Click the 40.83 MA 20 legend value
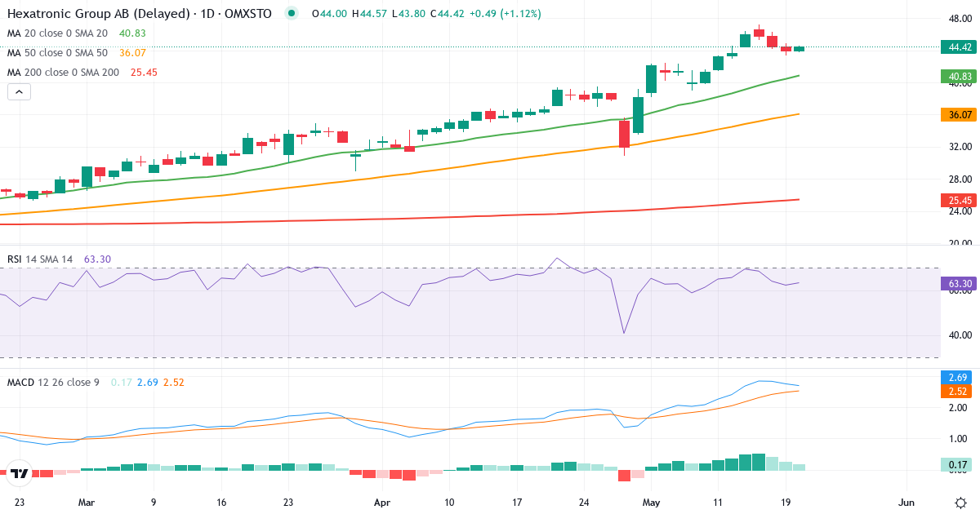This screenshot has width=980, height=514. point(132,33)
